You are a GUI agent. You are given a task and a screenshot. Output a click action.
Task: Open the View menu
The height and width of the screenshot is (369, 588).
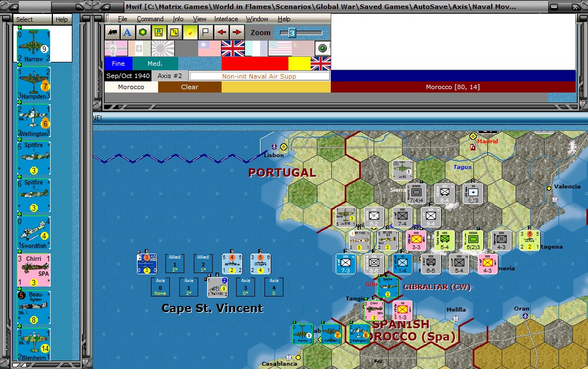[199, 19]
